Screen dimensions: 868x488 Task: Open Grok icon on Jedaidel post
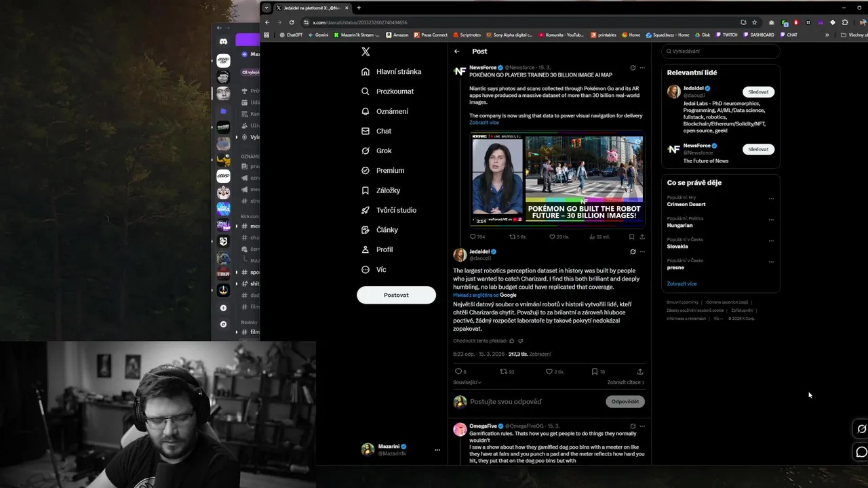tap(633, 251)
